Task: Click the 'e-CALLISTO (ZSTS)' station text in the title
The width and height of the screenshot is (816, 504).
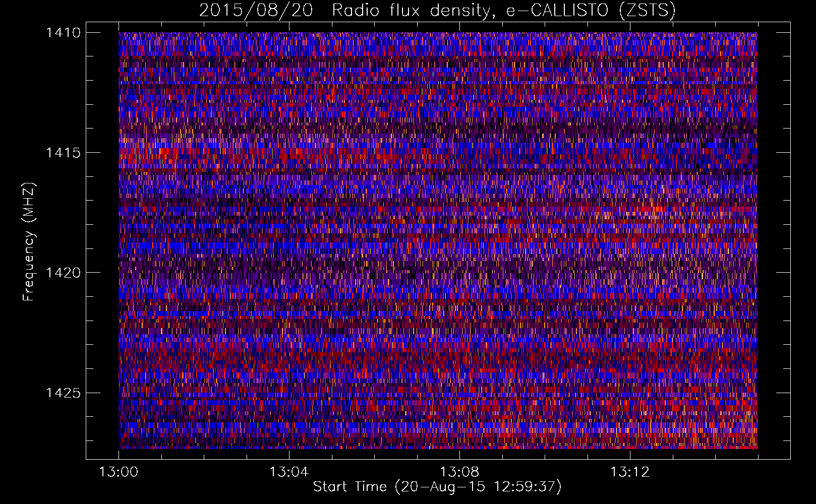Action: pos(591,11)
